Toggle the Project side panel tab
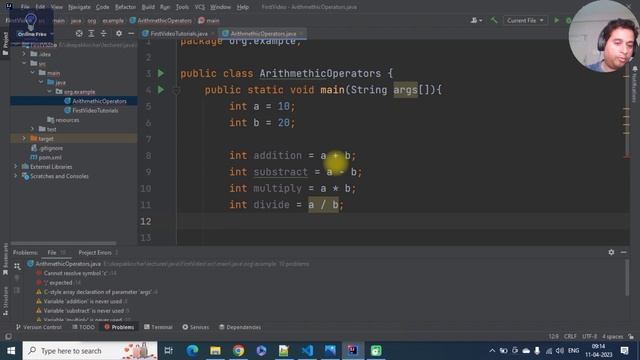This screenshot has width=640, height=360. (5, 44)
